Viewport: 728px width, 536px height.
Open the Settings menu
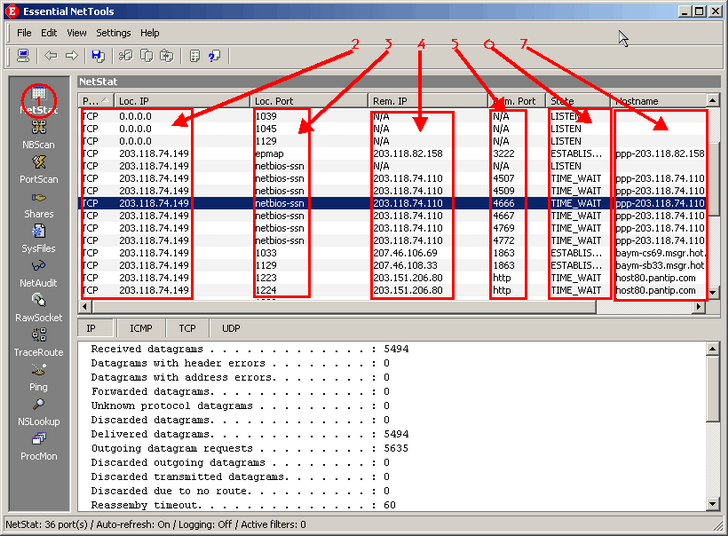tap(113, 33)
